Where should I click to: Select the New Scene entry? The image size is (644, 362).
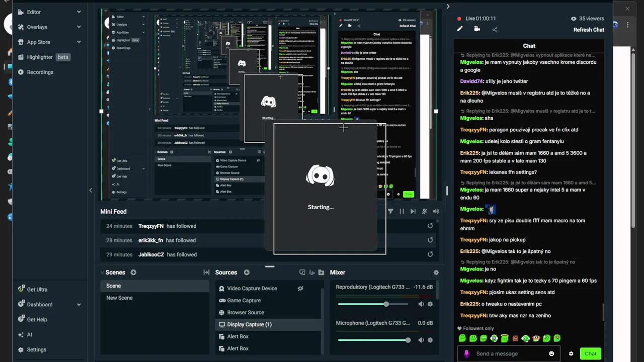(155, 298)
